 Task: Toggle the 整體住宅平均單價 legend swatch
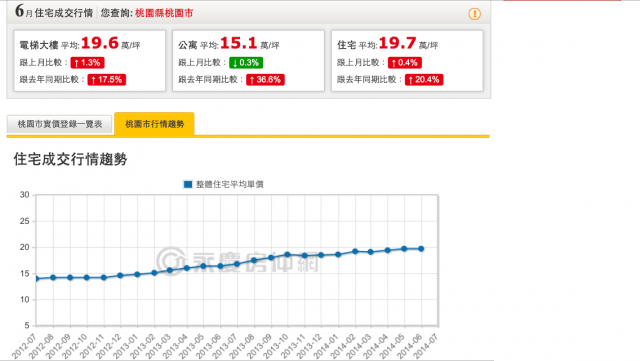(x=188, y=184)
